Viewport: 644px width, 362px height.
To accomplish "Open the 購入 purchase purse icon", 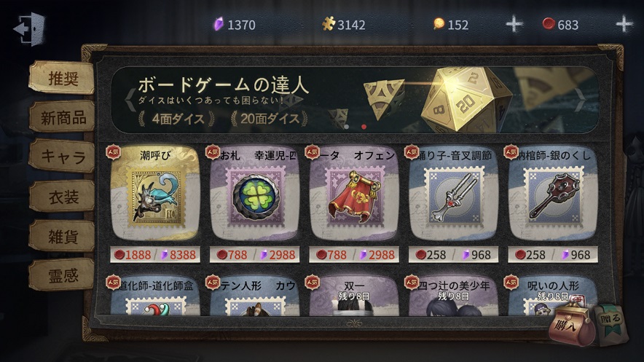I will (571, 326).
